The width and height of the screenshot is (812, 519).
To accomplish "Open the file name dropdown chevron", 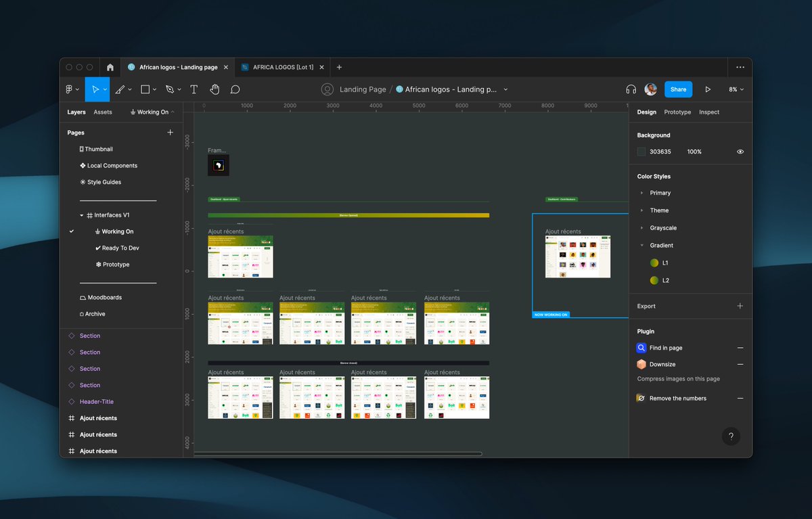I will pos(505,89).
